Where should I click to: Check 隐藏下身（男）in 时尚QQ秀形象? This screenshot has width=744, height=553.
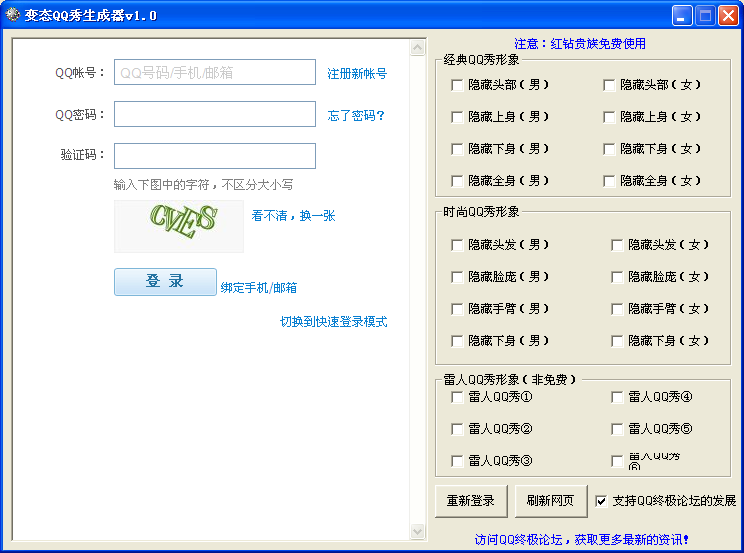[x=457, y=341]
